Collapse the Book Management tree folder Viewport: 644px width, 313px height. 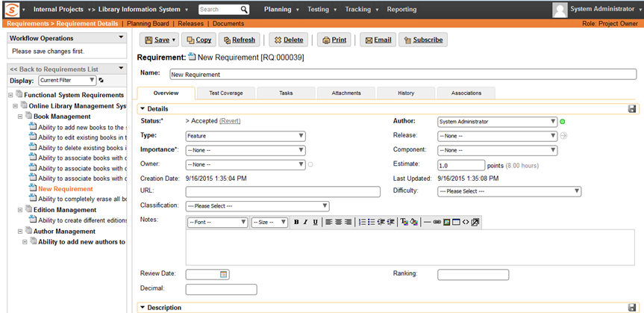pyautogui.click(x=21, y=117)
